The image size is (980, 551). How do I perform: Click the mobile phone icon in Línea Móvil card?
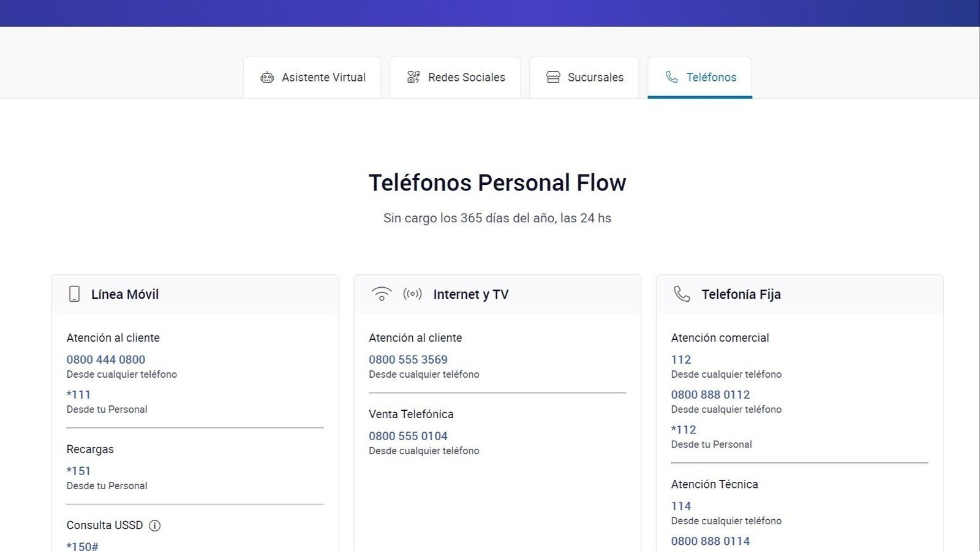[x=73, y=294]
